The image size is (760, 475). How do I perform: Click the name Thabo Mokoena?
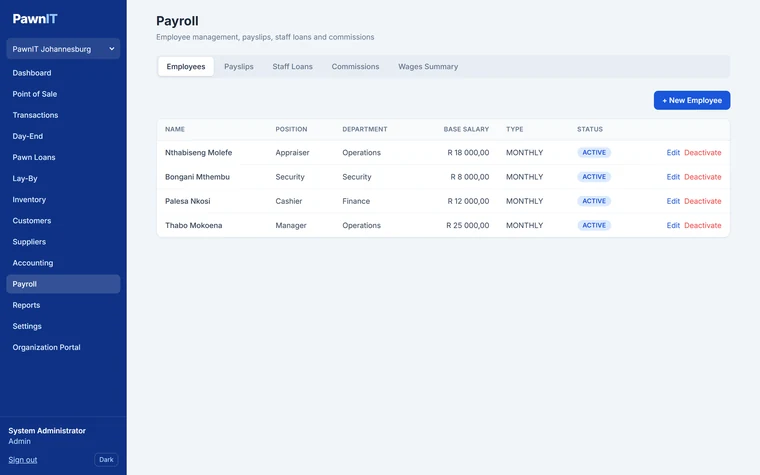tap(193, 225)
